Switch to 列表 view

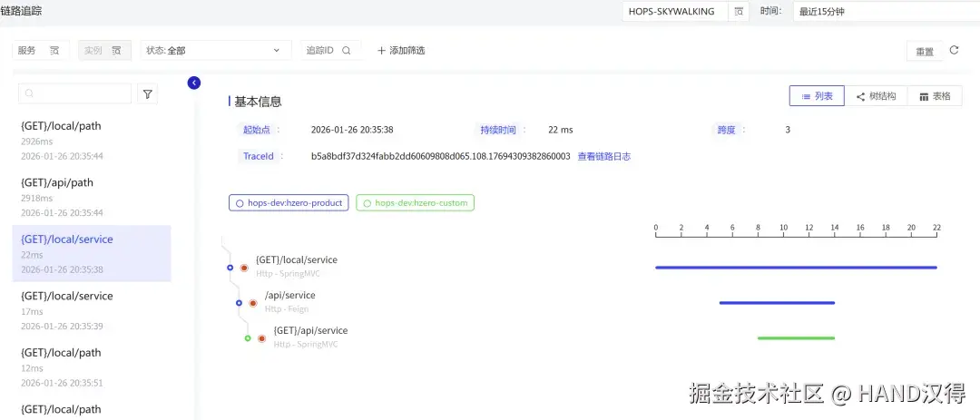(817, 96)
